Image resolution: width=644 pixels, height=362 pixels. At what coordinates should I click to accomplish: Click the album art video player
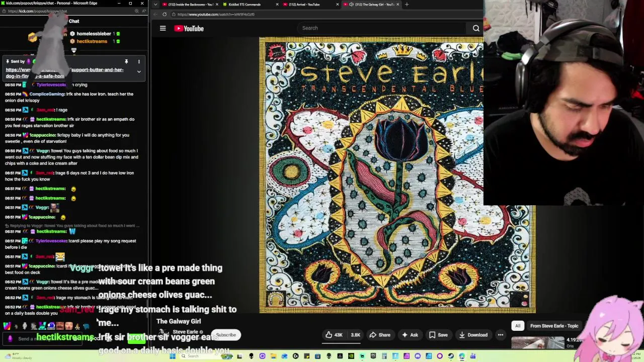click(371, 175)
